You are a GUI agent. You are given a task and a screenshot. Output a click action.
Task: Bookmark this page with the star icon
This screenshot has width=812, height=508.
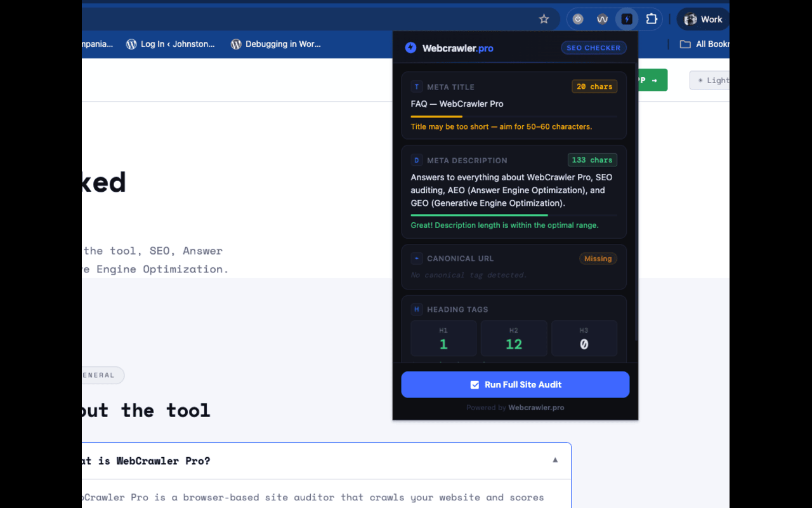(x=544, y=19)
